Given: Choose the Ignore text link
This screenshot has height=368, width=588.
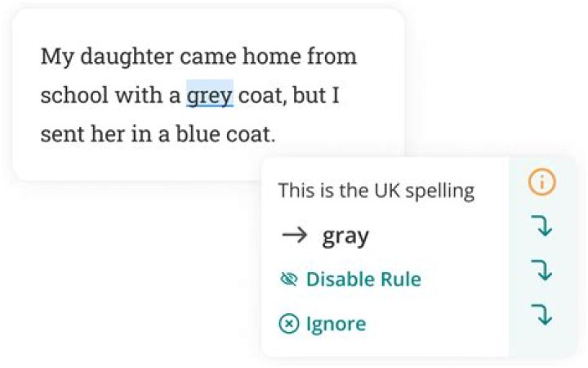Looking at the screenshot, I should (336, 324).
